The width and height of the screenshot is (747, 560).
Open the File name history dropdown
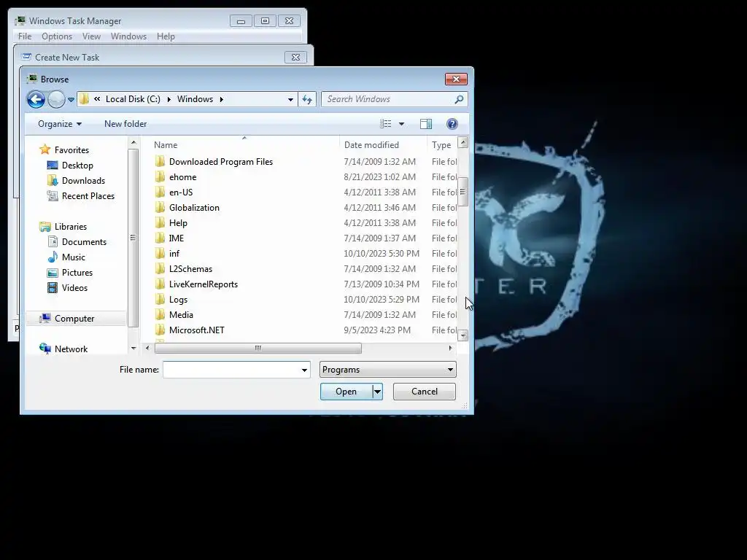(x=304, y=370)
